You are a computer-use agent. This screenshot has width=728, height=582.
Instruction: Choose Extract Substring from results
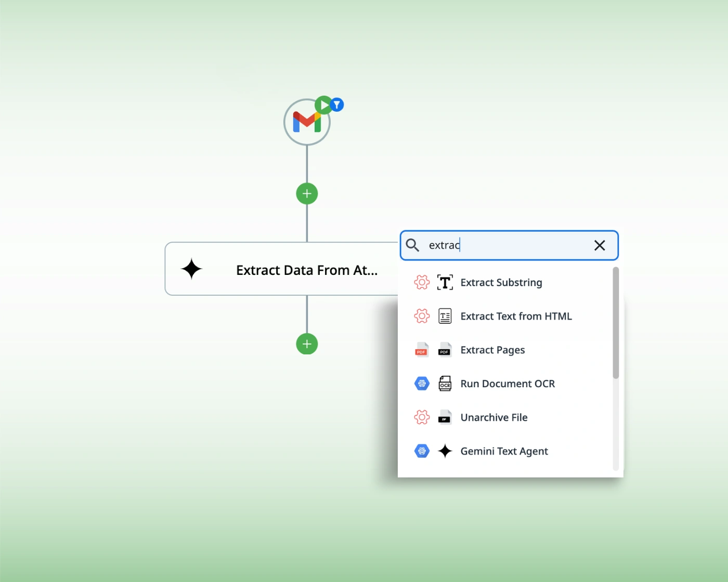point(501,283)
